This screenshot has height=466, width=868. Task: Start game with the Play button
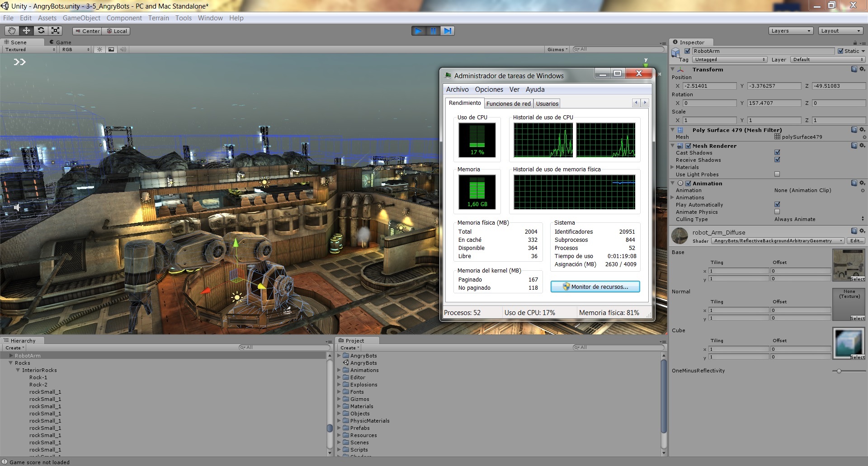tap(419, 31)
